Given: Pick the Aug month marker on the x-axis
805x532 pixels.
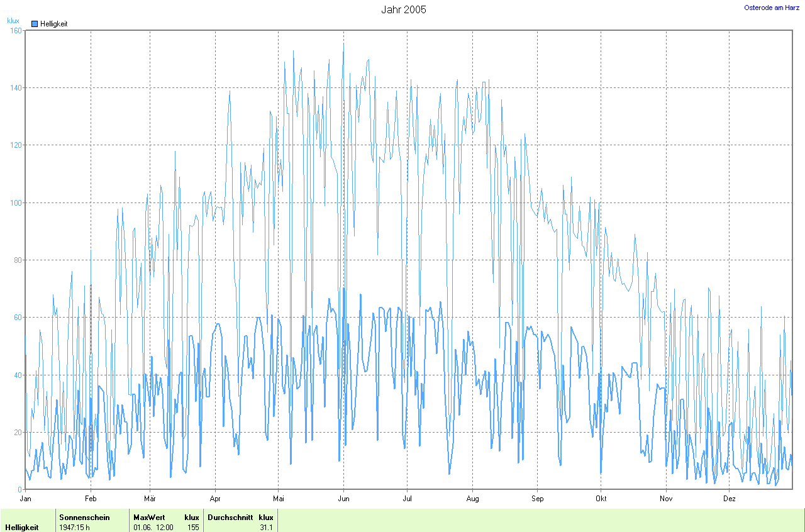Looking at the screenshot, I should tap(472, 499).
